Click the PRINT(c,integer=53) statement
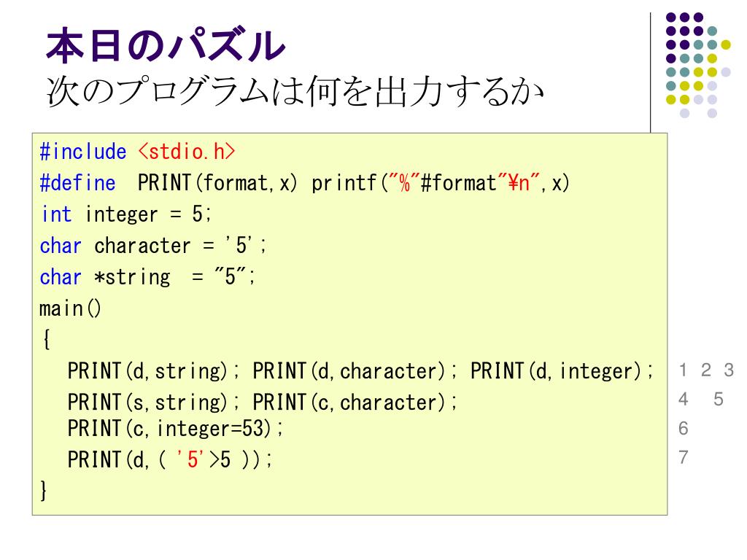Screen dimensions: 747x560 [x=175, y=428]
